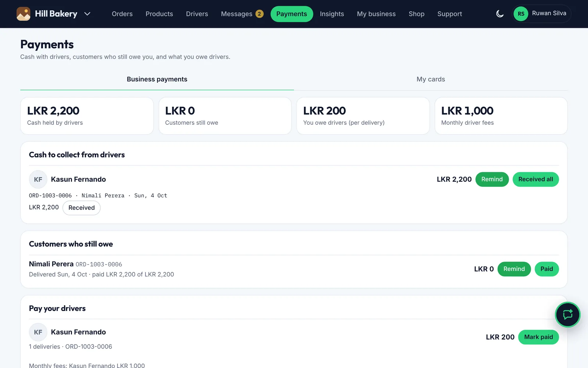This screenshot has width=588, height=368.
Task: Click the Customers still owe card
Action: [x=225, y=116]
